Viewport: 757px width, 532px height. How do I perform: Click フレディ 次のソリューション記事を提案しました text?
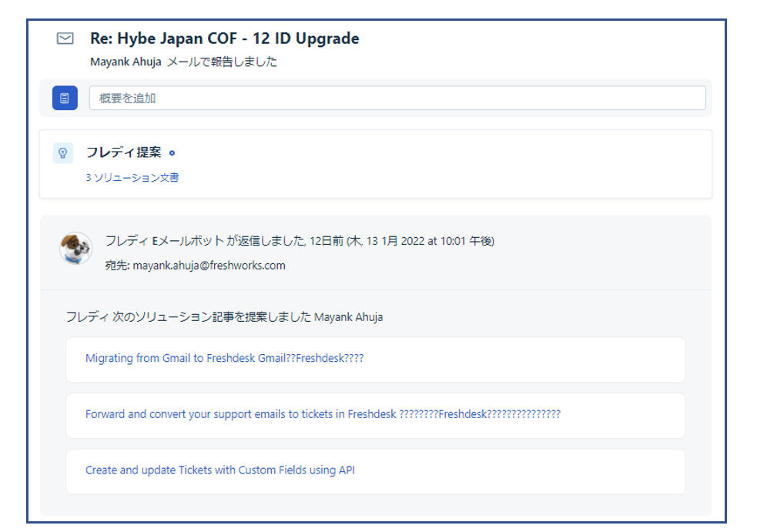pyautogui.click(x=189, y=317)
